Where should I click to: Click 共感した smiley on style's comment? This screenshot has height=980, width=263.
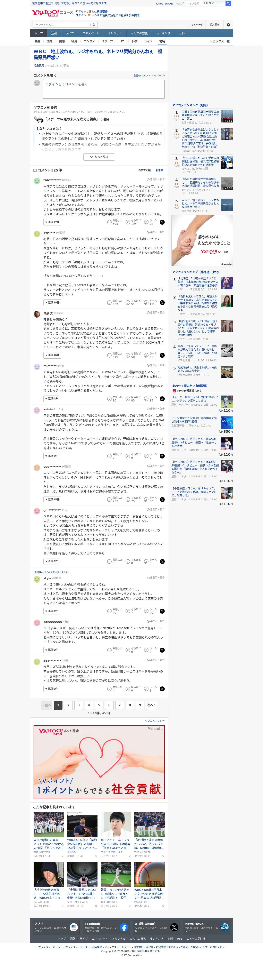click(109, 611)
